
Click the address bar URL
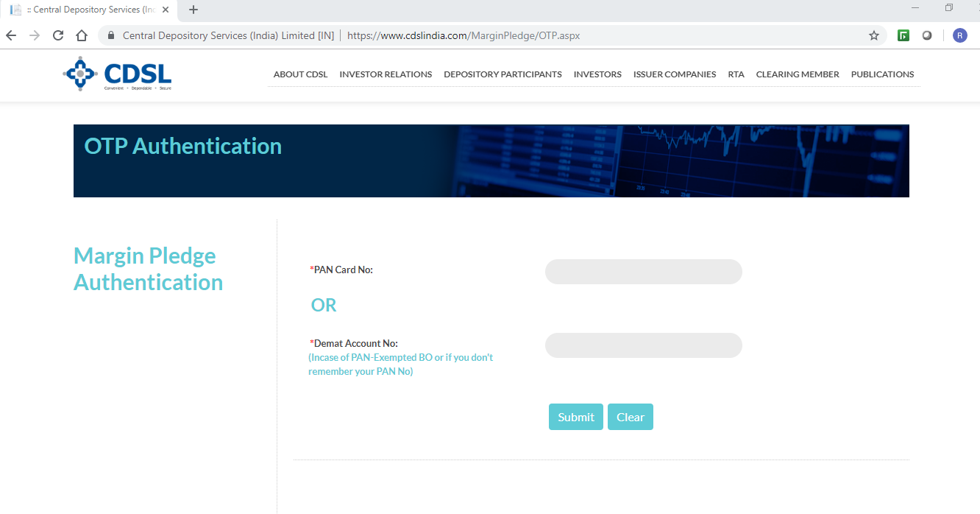pyautogui.click(x=464, y=35)
